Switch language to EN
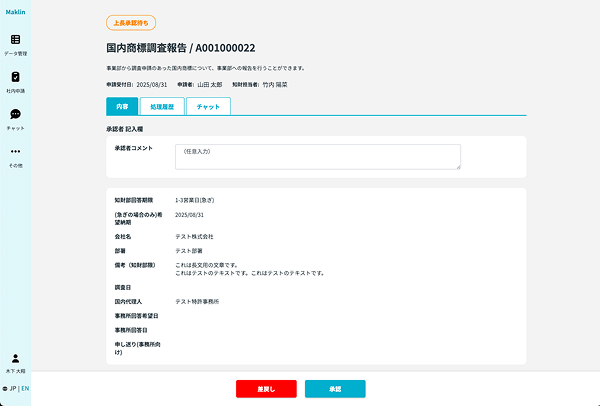Screen dimensions: 600x406 (25, 388)
